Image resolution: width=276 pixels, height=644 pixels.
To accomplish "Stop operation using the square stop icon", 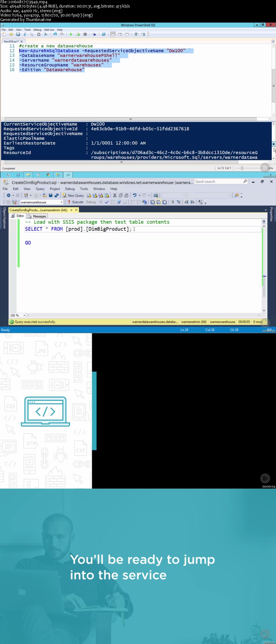I will click(x=85, y=34).
